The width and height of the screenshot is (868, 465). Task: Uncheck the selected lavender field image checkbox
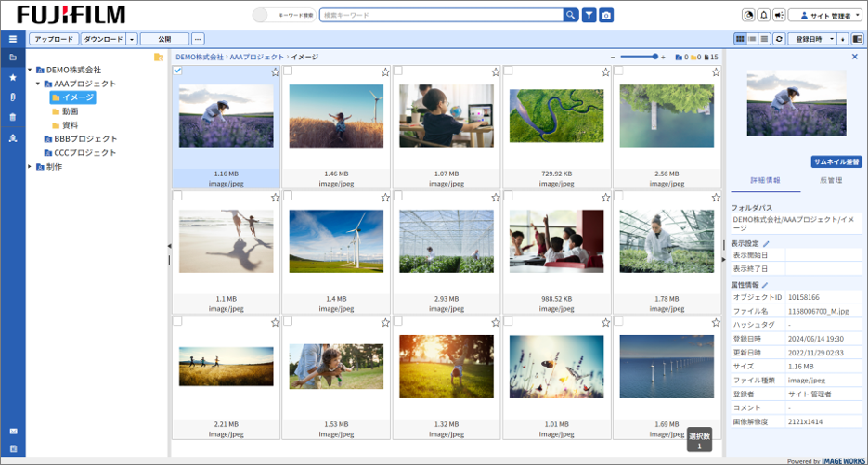(178, 71)
